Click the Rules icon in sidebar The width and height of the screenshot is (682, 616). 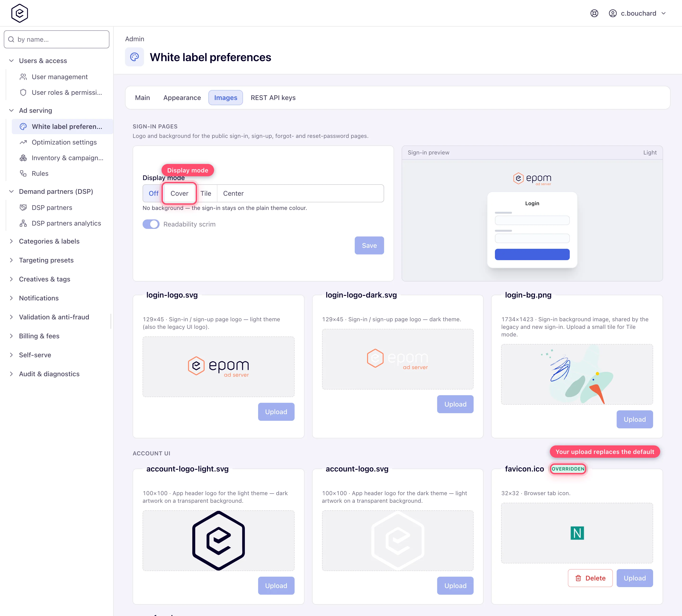click(23, 173)
